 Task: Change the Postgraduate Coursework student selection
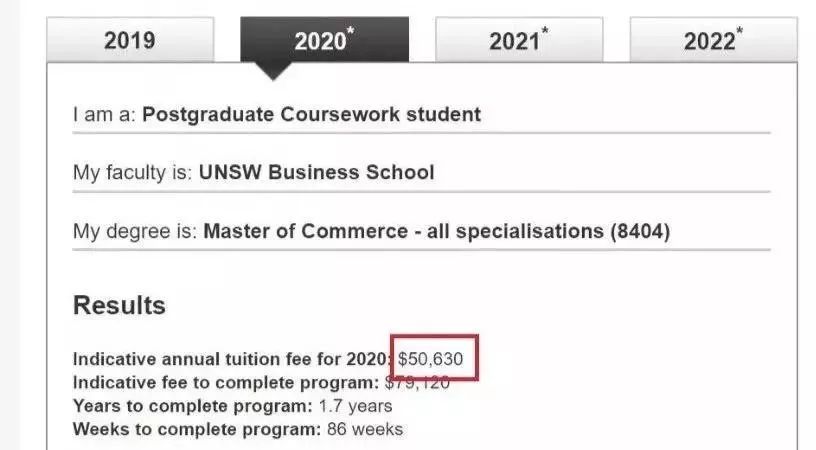[x=311, y=114]
